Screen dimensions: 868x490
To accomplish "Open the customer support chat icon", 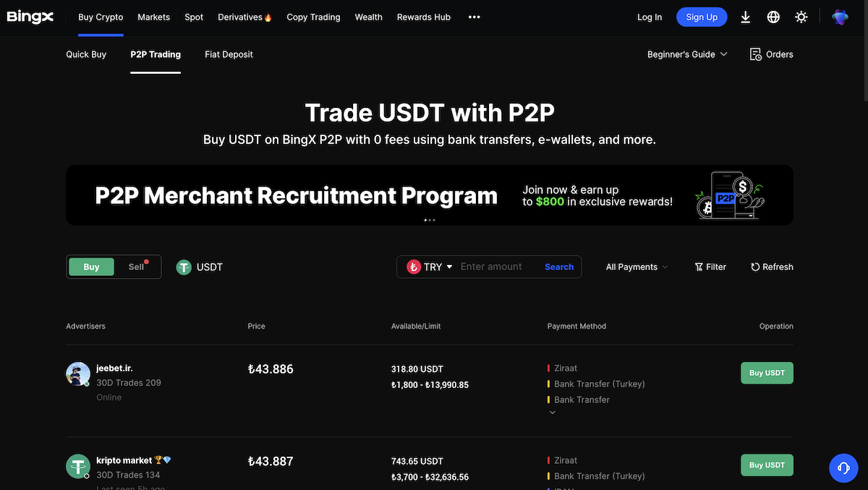I will pos(843,468).
